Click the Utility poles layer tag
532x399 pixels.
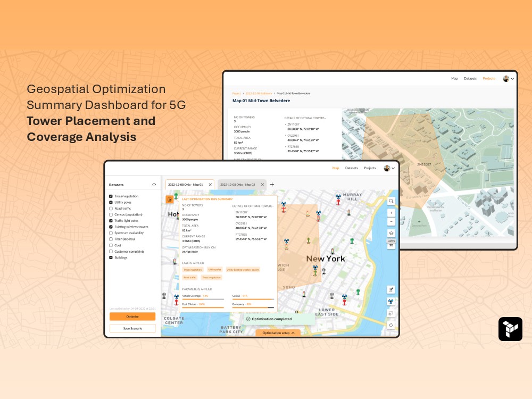[215, 269]
